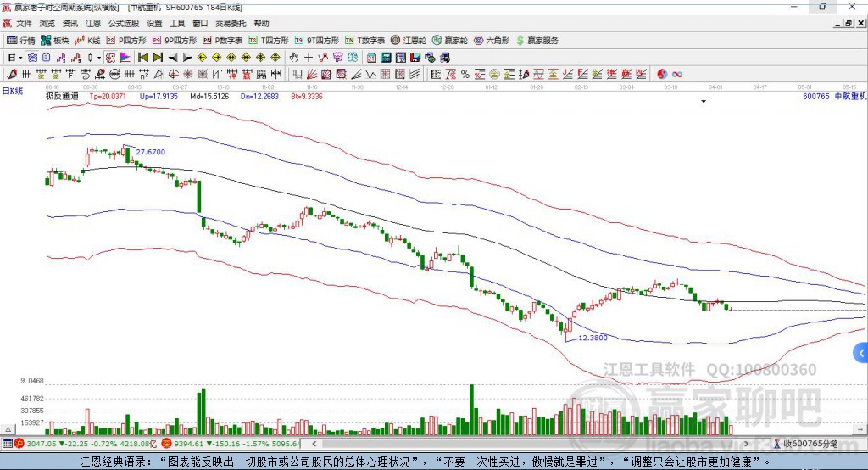
Task: Open the 9T四方形 tool
Action: (x=317, y=41)
